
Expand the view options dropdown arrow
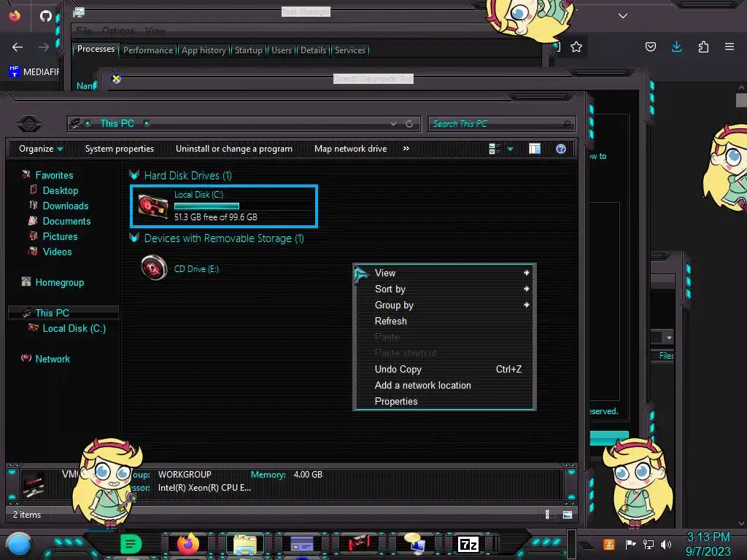pos(510,149)
